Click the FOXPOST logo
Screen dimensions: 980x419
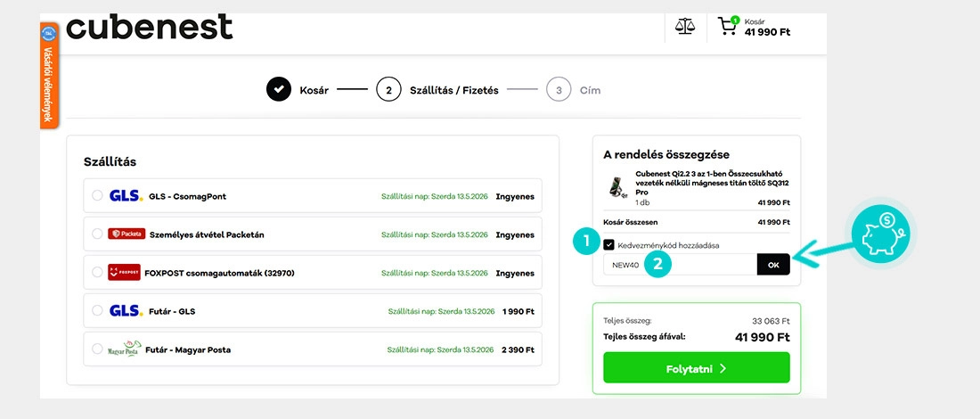[x=124, y=273]
